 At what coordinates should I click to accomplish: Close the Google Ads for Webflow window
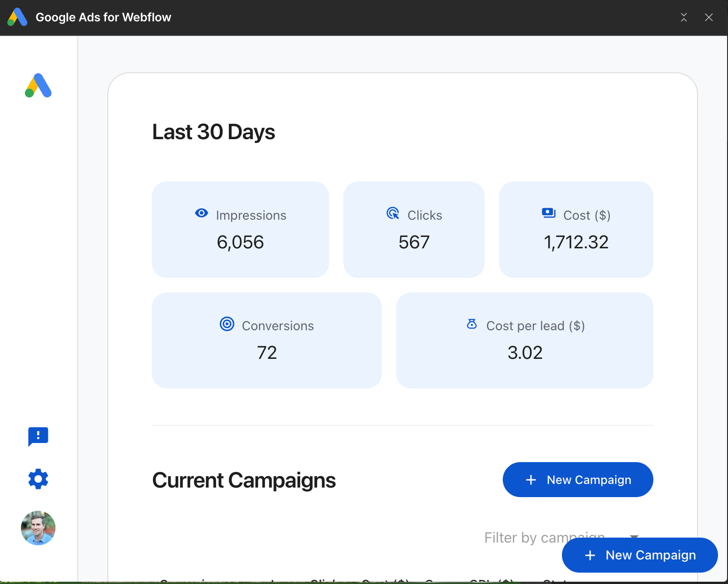(x=709, y=17)
